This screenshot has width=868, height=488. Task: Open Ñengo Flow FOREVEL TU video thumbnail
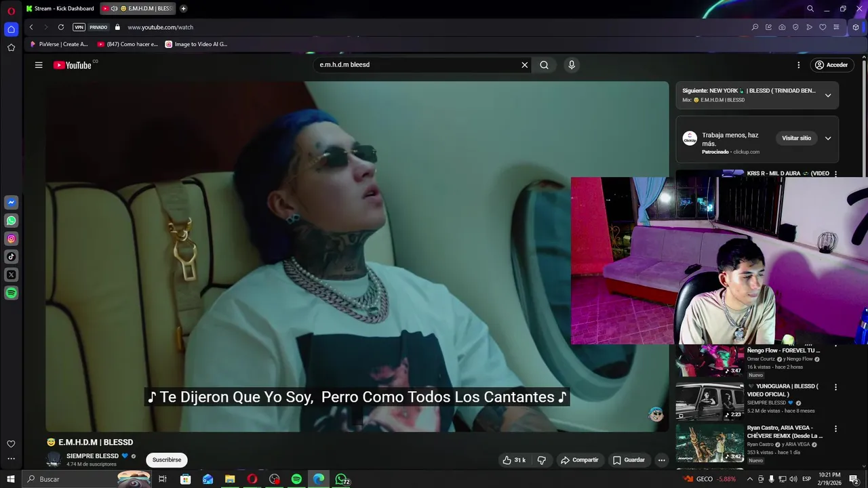pos(709,361)
